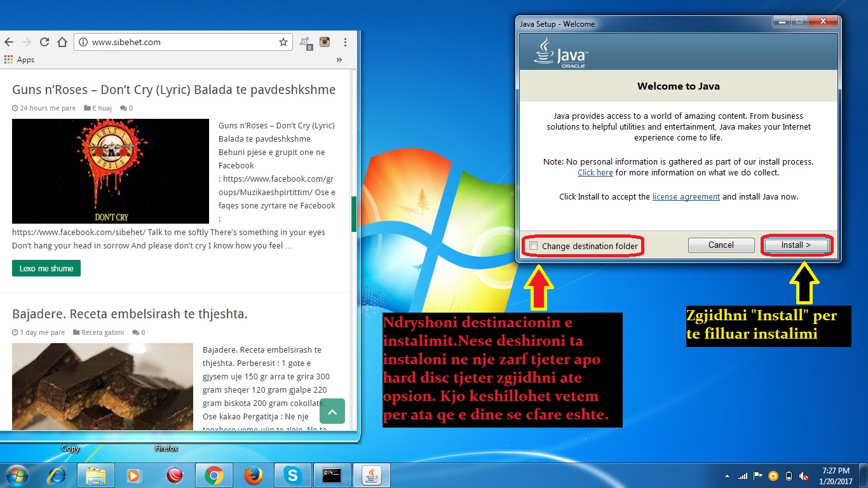Open the Action Center flag icon
The image size is (868, 488).
click(x=758, y=476)
